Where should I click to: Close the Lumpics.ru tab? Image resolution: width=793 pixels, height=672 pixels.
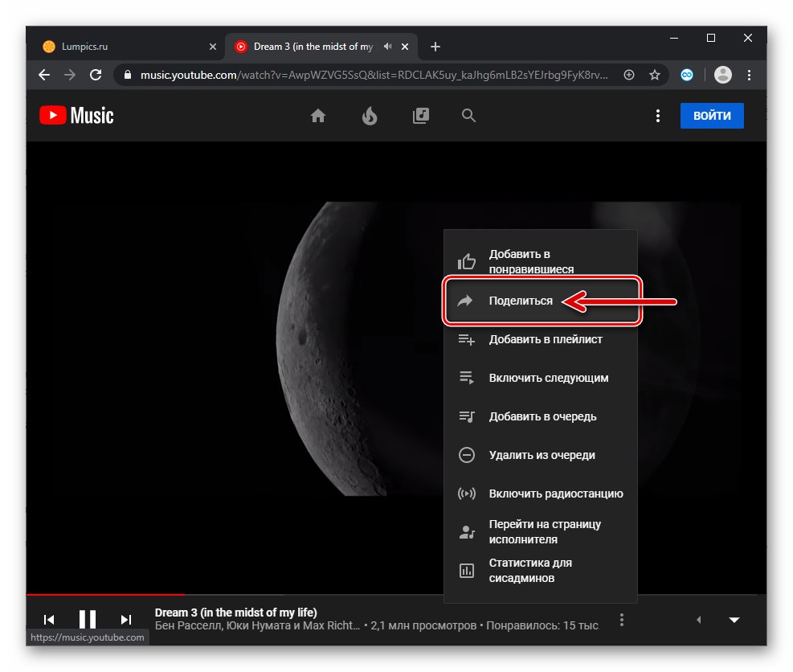[x=213, y=47]
